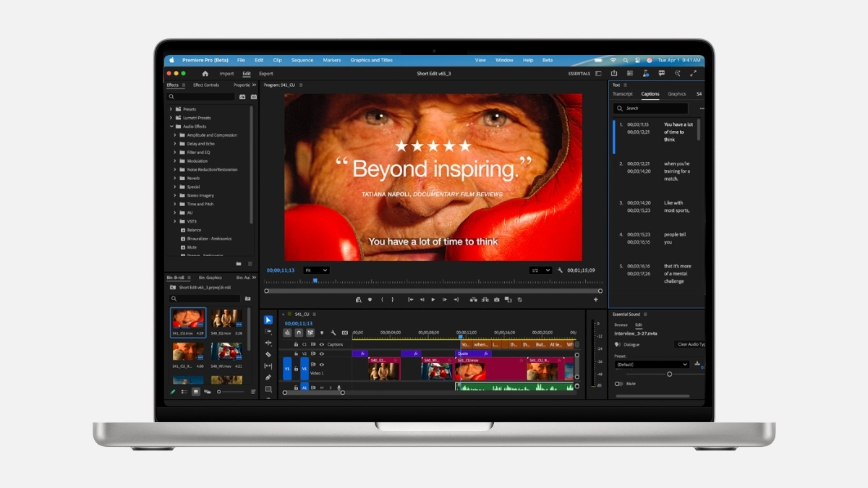Select the Razor tool in the tools panel

click(x=268, y=354)
